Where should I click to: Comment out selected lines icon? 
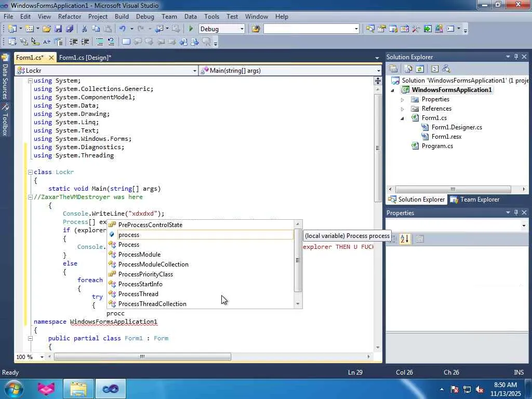coord(99,42)
